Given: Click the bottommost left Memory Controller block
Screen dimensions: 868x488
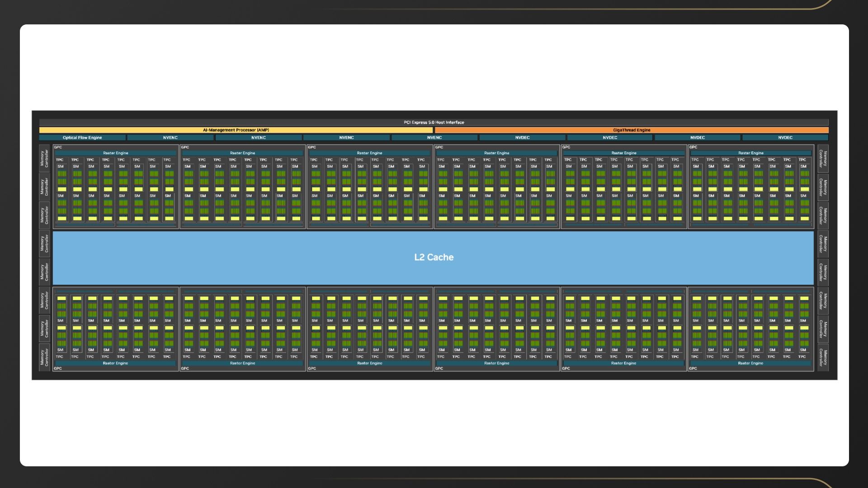Looking at the screenshot, I should pyautogui.click(x=44, y=357).
